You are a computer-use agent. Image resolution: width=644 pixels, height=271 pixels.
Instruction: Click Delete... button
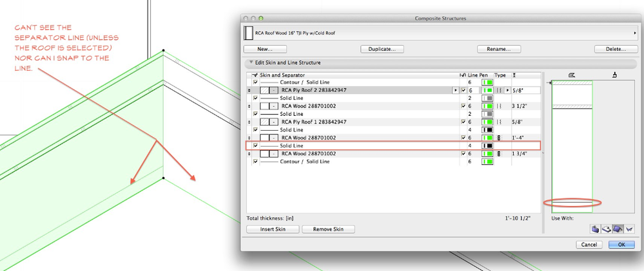(616, 49)
